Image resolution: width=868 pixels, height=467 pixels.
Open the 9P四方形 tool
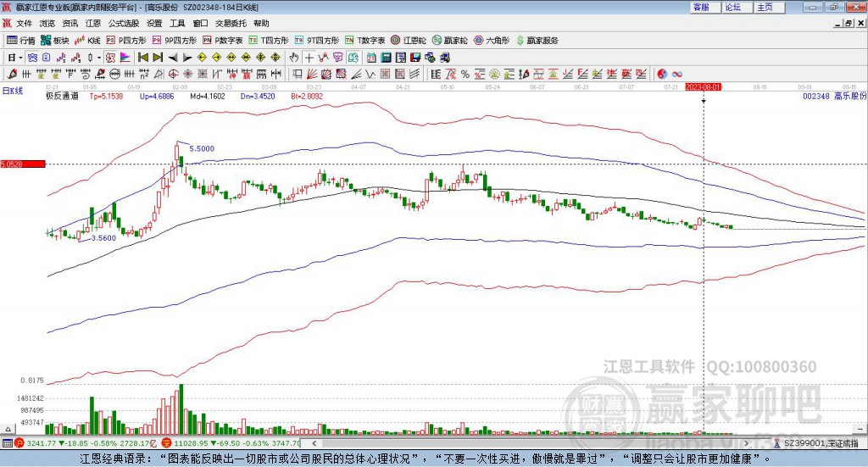pos(174,41)
